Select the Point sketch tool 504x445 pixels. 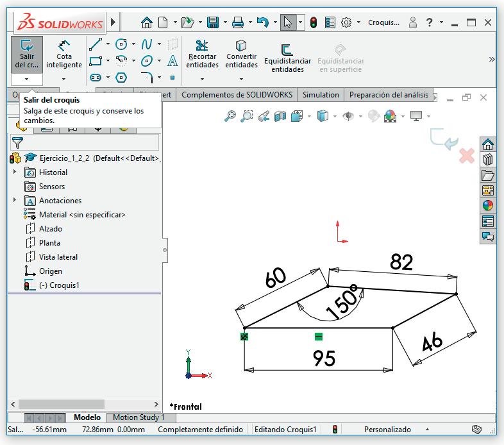(172, 78)
